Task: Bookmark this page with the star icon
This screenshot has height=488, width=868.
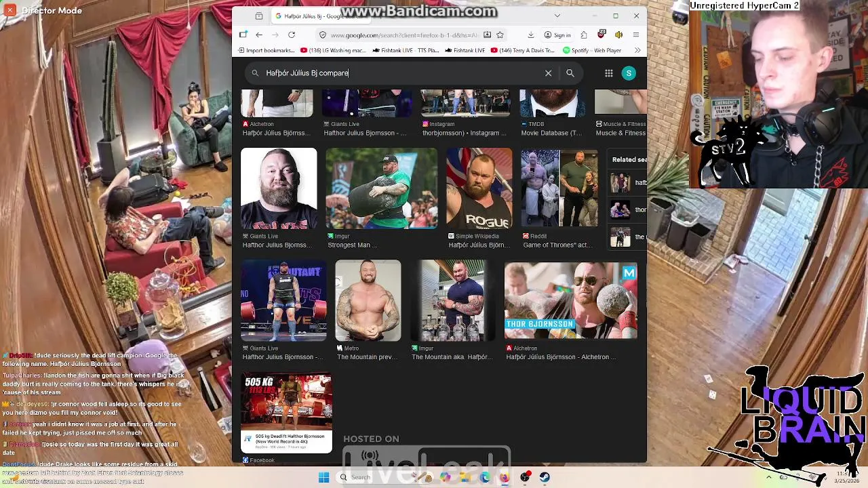Action: [x=500, y=35]
